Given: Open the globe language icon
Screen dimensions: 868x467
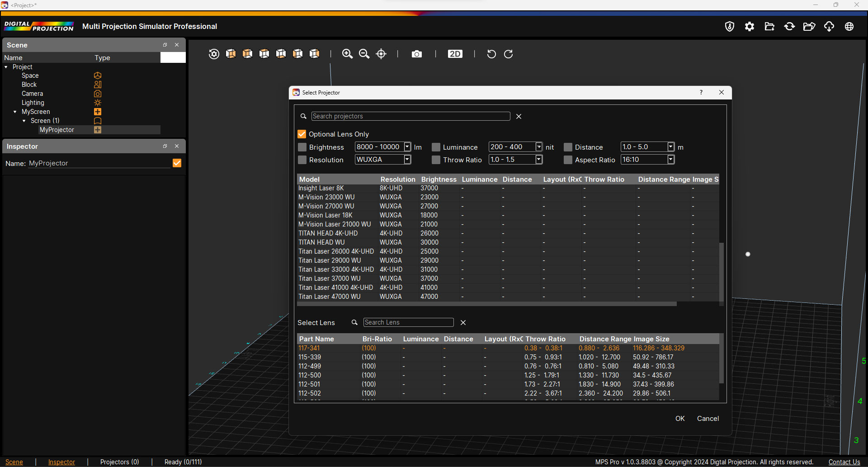Looking at the screenshot, I should click(849, 26).
